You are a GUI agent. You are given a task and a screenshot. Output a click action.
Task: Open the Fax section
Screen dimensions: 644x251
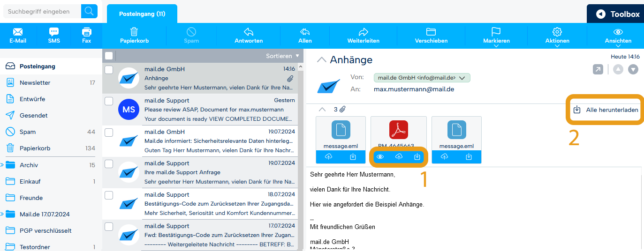(86, 36)
